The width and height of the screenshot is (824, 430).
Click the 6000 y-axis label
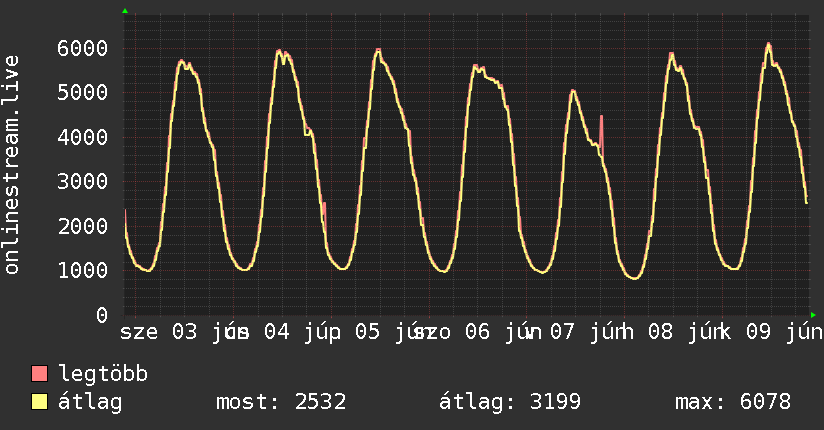tap(83, 48)
